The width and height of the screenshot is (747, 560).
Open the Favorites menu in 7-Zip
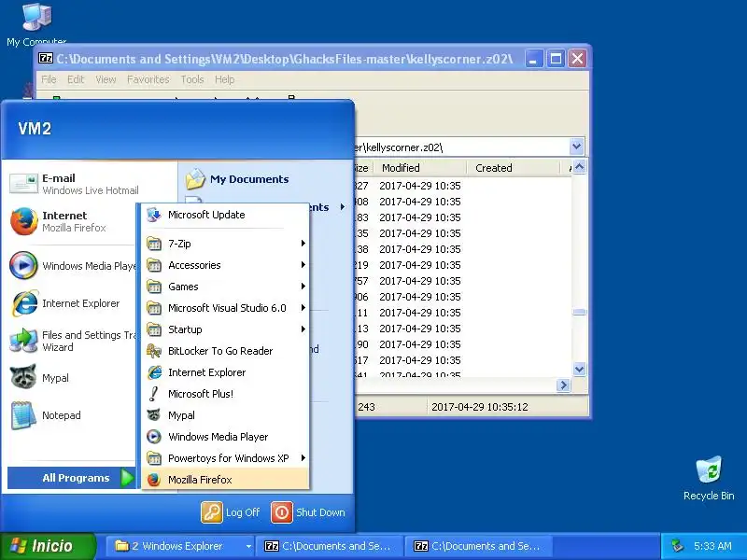pyautogui.click(x=148, y=79)
